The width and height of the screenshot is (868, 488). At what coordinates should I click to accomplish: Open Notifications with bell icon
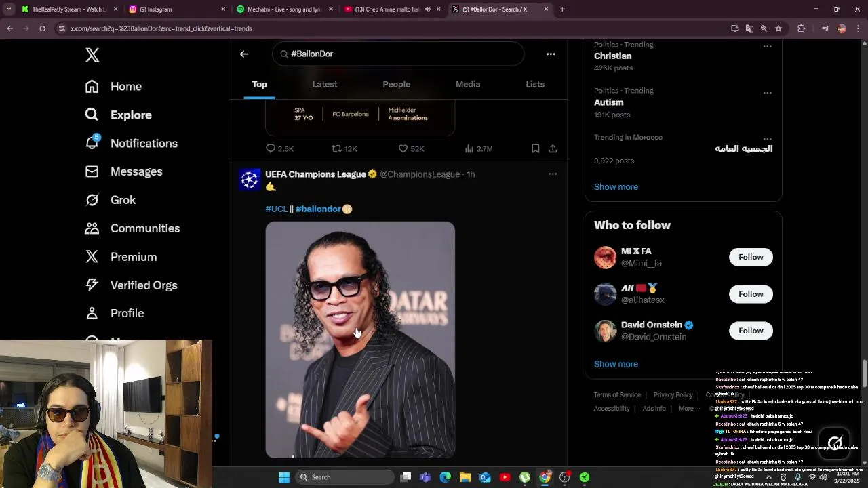[x=131, y=144]
